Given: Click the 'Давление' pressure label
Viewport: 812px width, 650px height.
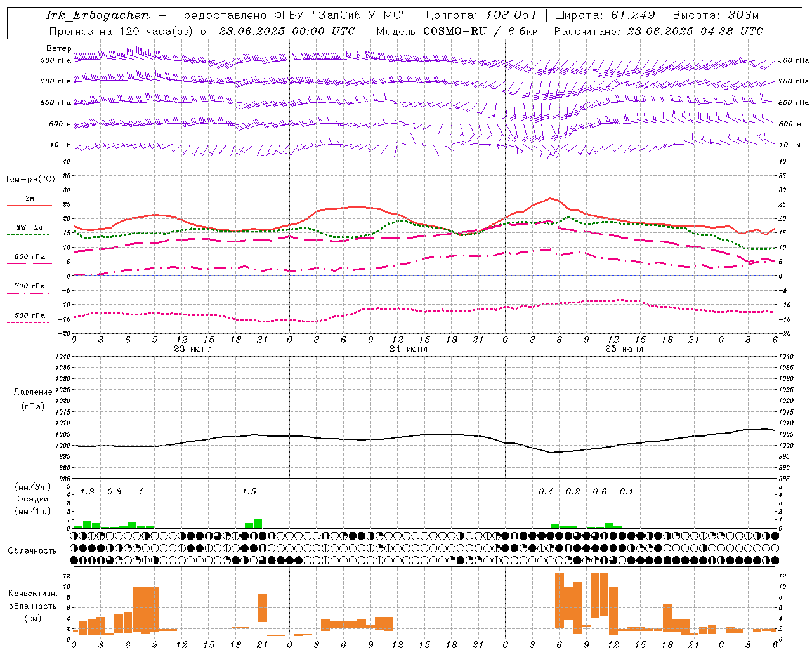Looking at the screenshot, I should (33, 392).
